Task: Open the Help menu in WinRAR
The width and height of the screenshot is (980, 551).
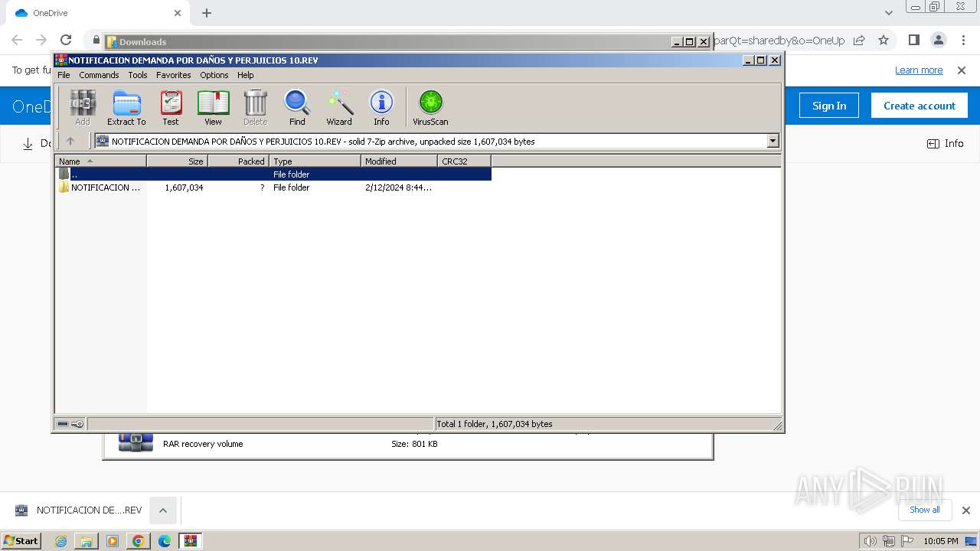Action: click(245, 75)
